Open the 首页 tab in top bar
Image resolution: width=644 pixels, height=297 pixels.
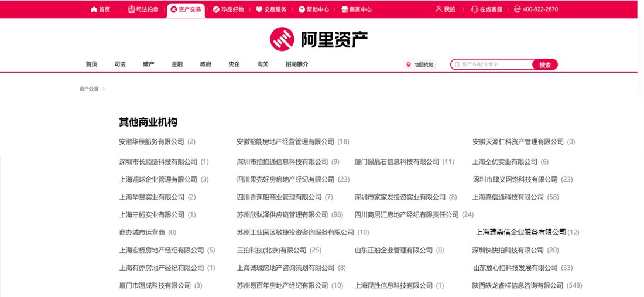[x=100, y=9]
